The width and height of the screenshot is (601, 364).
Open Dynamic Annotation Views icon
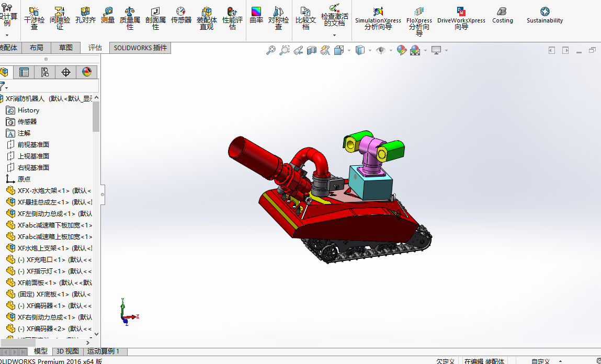(325, 50)
